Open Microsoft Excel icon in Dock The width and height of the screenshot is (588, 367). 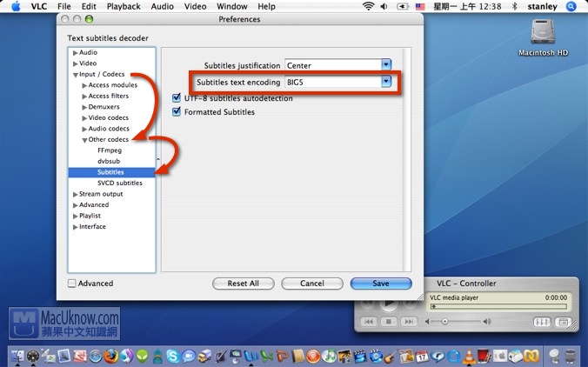pos(267,356)
